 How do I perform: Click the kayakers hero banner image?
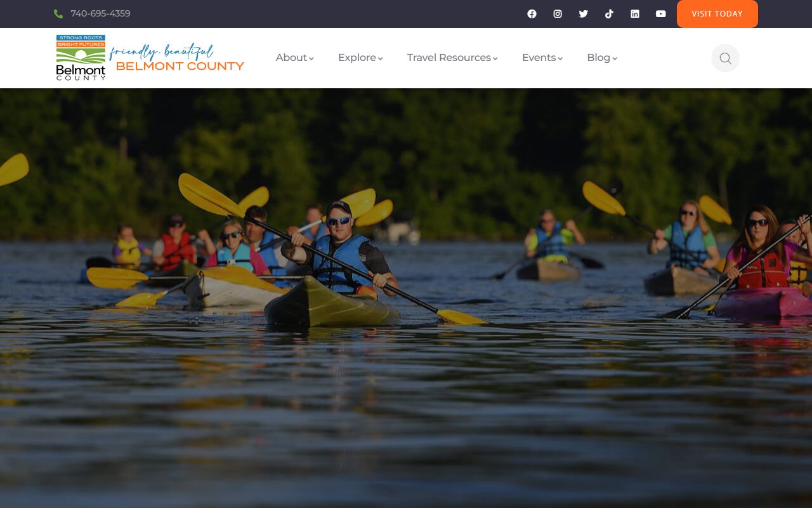pyautogui.click(x=406, y=298)
